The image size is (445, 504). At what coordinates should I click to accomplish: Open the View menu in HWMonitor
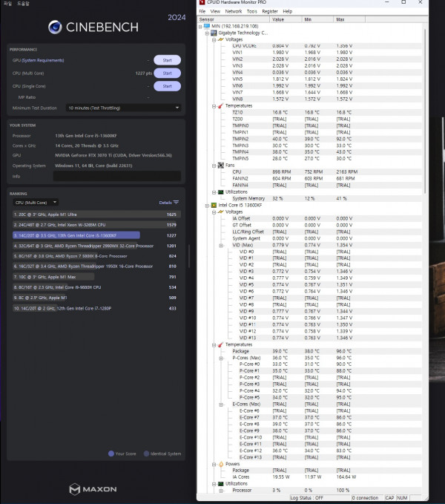(x=215, y=11)
